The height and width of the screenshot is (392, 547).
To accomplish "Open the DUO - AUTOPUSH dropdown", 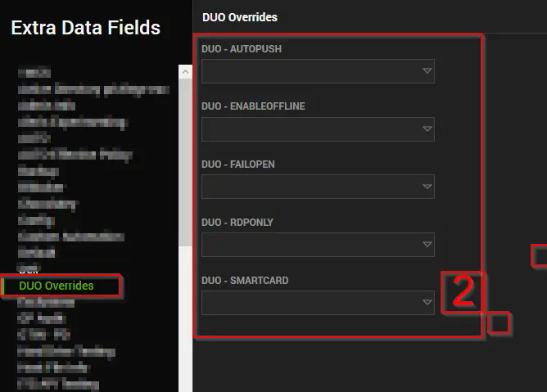I will [x=318, y=71].
